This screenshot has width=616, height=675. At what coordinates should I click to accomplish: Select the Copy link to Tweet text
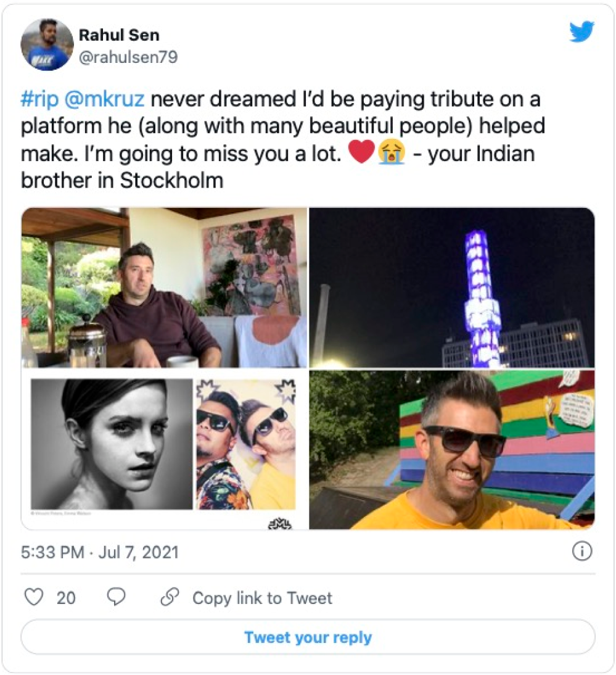(262, 598)
